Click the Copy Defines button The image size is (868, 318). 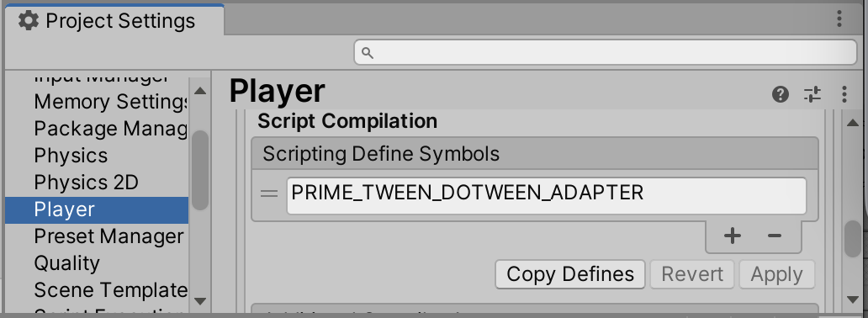tap(570, 274)
